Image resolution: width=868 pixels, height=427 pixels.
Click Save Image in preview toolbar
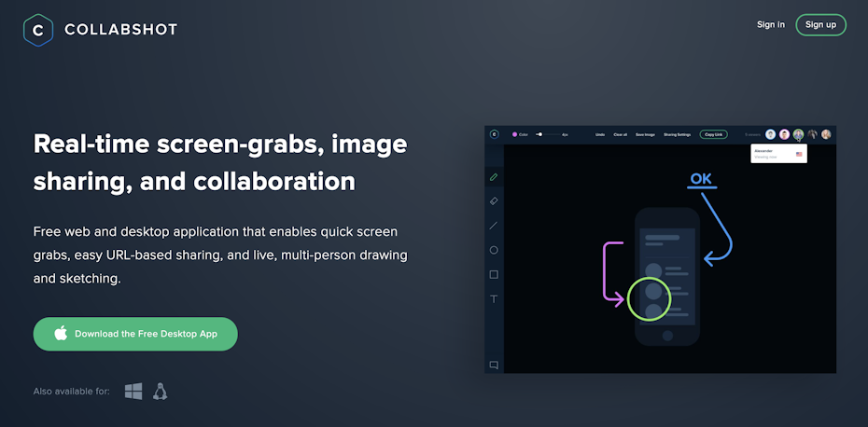[645, 134]
